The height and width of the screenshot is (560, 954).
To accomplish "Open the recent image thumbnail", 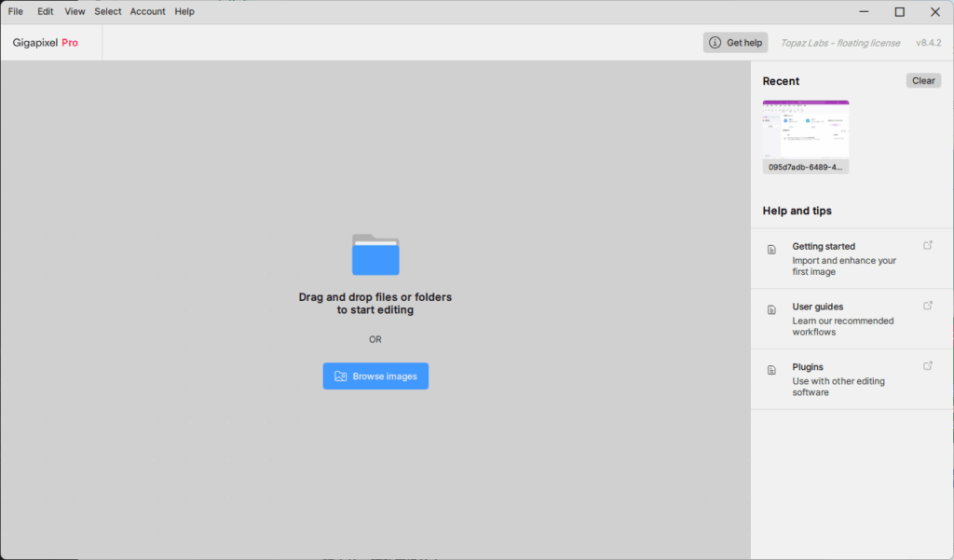I will [x=805, y=130].
